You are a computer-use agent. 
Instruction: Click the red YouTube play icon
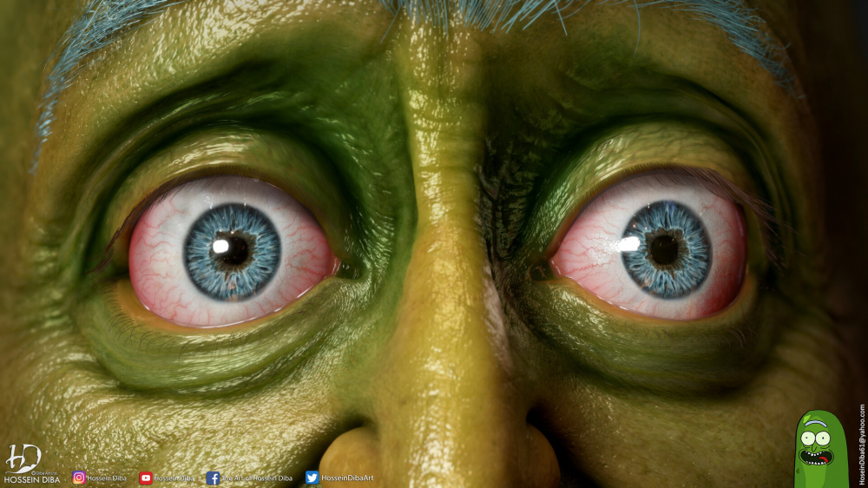(146, 478)
